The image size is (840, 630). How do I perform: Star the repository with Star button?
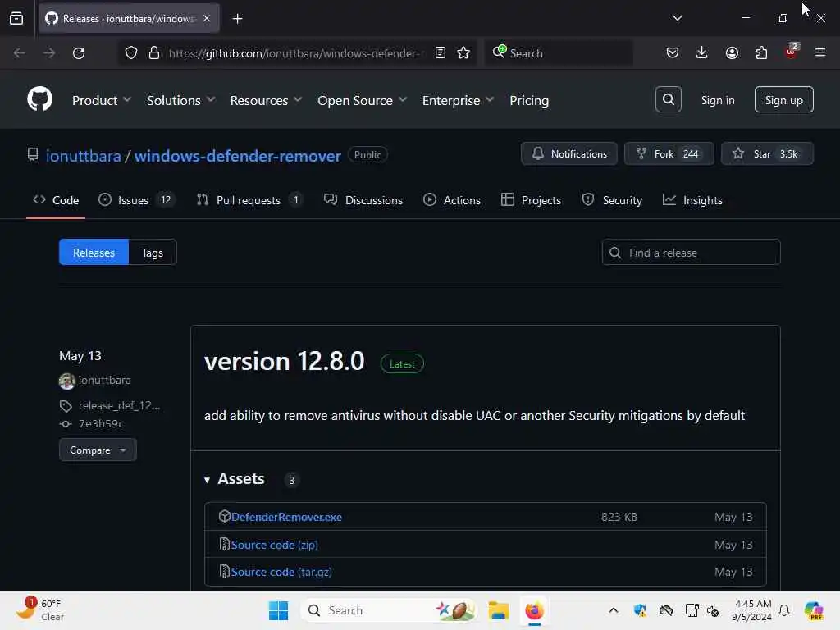tap(767, 153)
